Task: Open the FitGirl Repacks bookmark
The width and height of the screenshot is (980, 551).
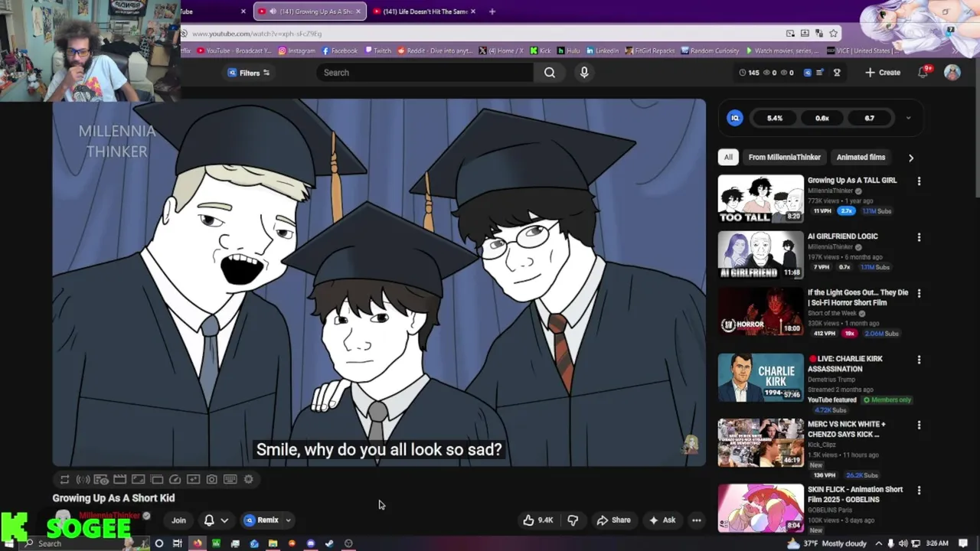Action: (x=650, y=51)
